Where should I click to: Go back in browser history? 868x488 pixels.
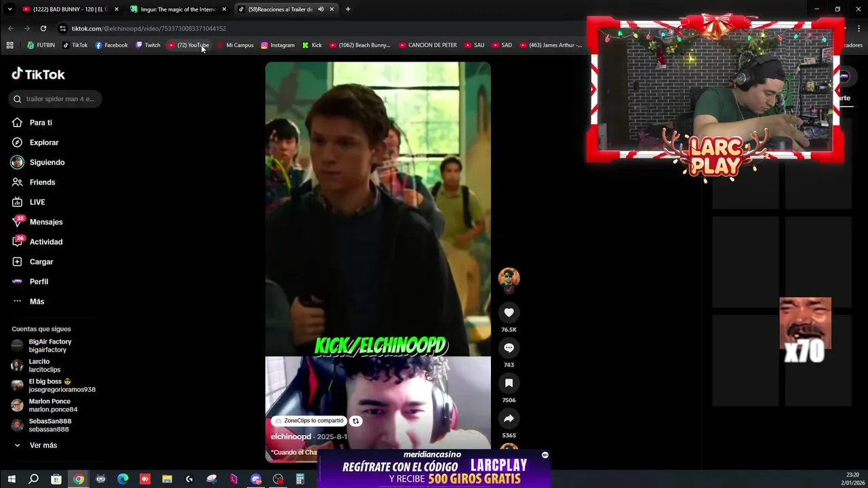[11, 28]
